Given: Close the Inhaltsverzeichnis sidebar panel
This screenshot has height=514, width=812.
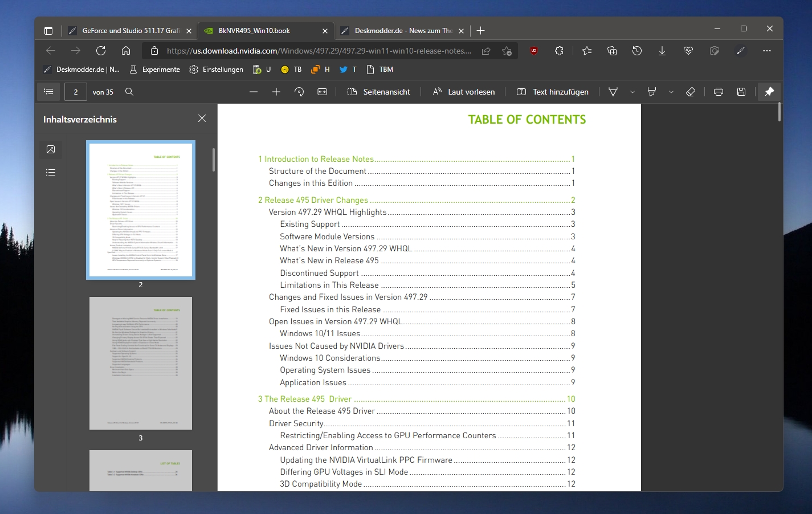Looking at the screenshot, I should click(202, 119).
